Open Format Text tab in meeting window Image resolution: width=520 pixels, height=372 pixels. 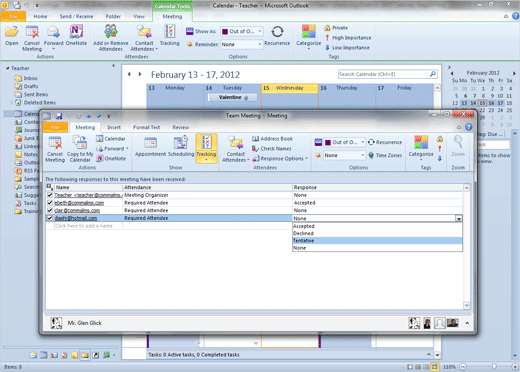pyautogui.click(x=147, y=127)
